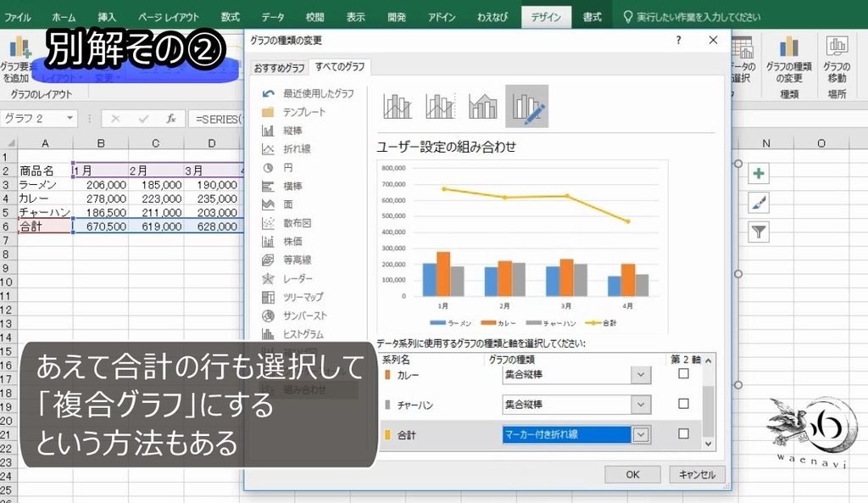Click the formula bar fx insert function icon
868x503 pixels.
point(171,119)
